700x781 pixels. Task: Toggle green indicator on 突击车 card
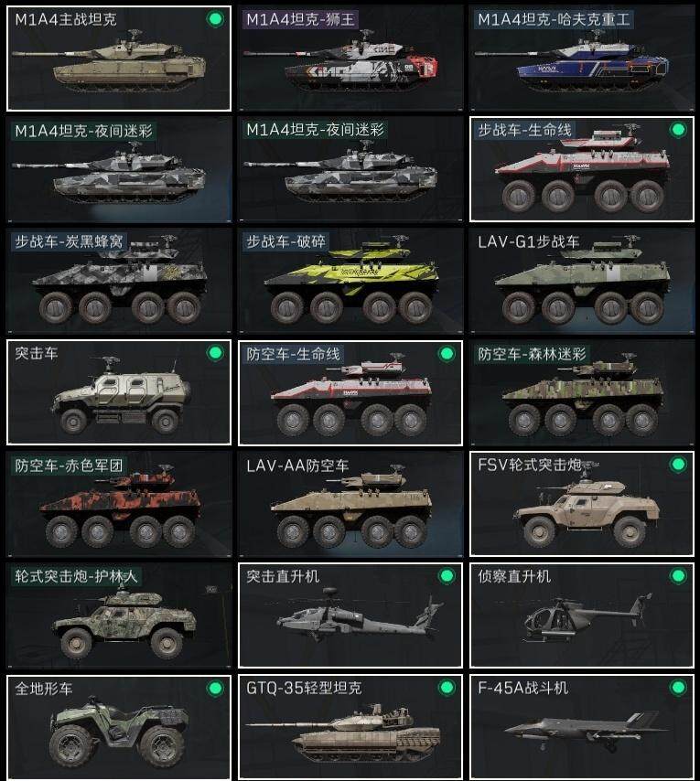click(x=215, y=353)
